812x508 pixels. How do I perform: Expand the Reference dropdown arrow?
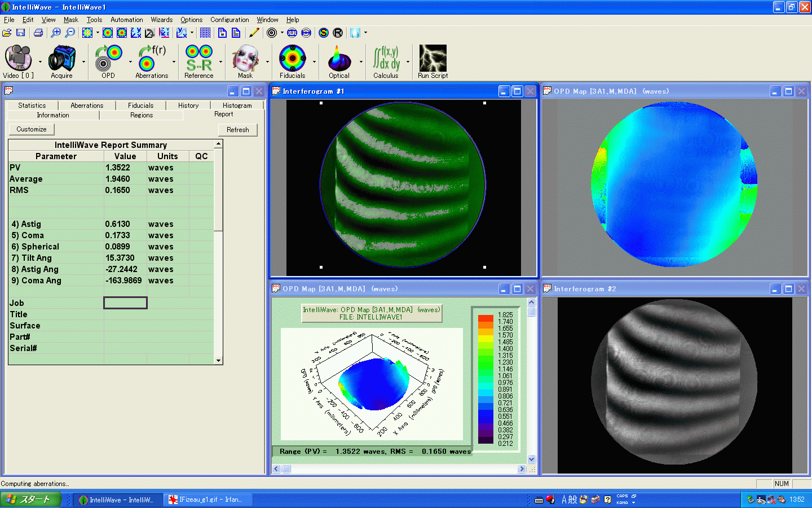(220, 62)
